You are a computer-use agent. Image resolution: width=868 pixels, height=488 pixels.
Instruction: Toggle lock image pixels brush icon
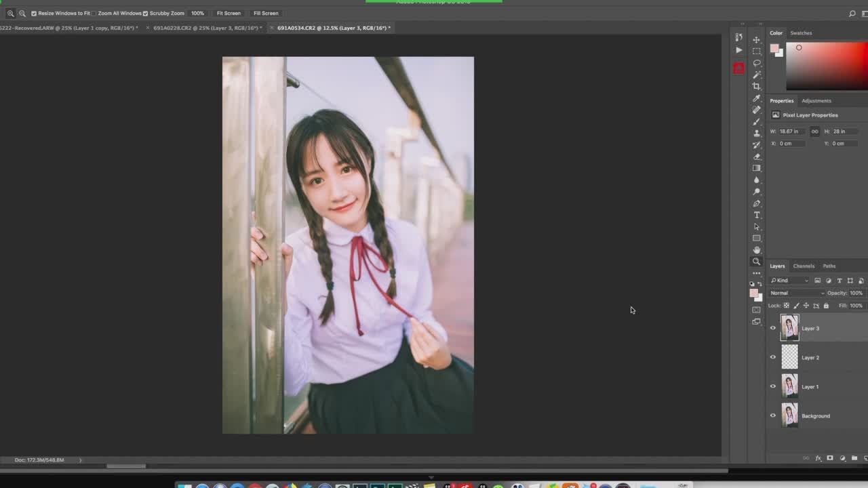(x=796, y=306)
